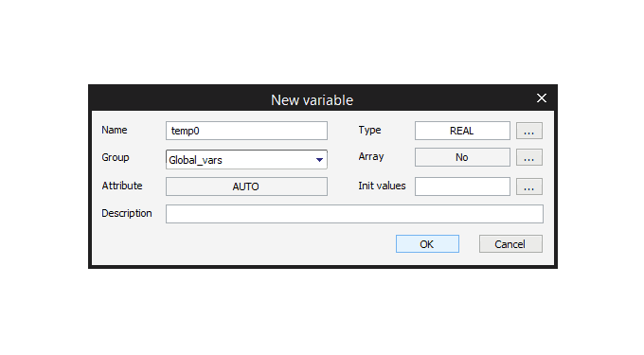This screenshot has width=644, height=355.
Task: Open the Type browse ellipsis button
Action: [529, 131]
